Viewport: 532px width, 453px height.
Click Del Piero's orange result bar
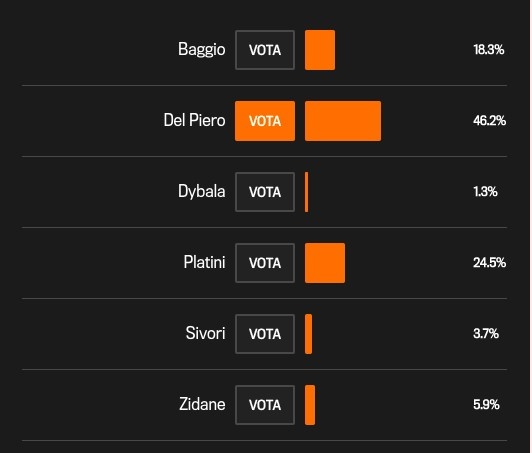tap(343, 121)
